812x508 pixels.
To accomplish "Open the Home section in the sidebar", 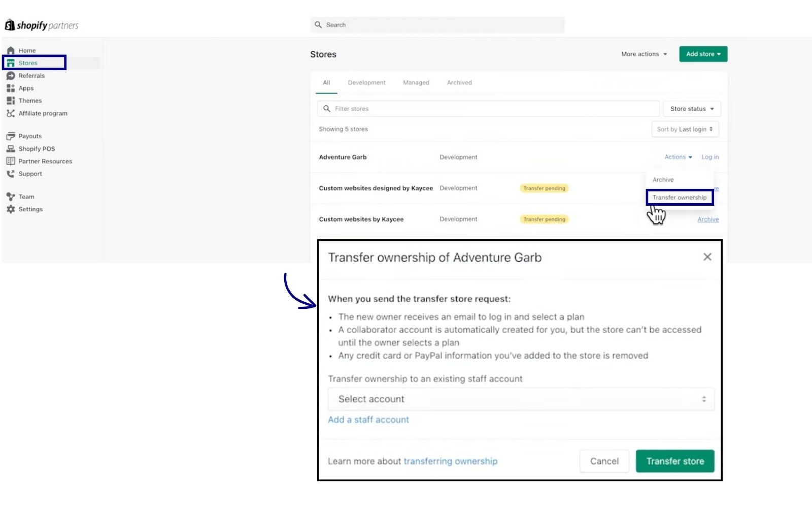I will tap(26, 50).
